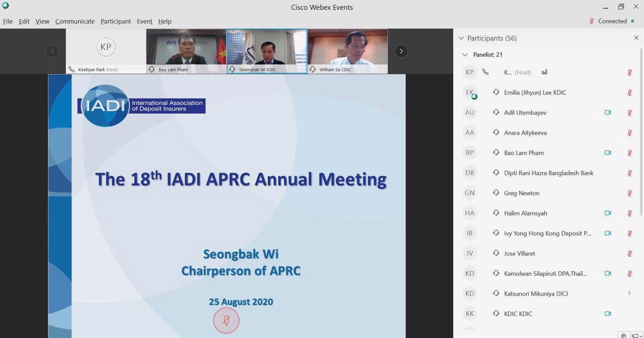
Task: Open the Edit menu
Action: (x=24, y=21)
